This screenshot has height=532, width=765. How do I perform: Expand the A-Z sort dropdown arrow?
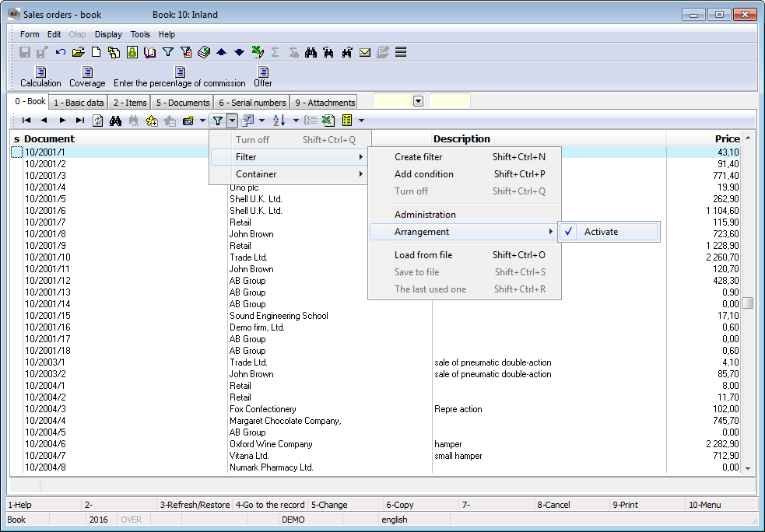pos(296,121)
